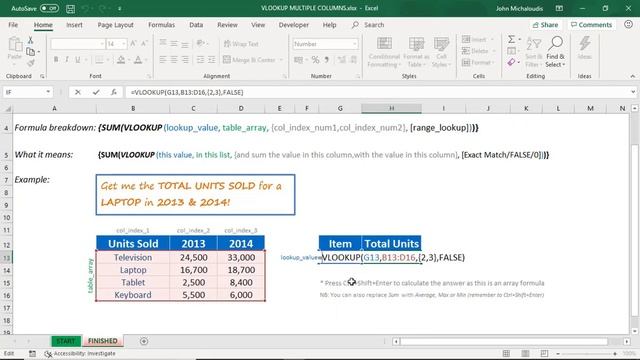
Task: Open Conditional Formatting menu
Action: tap(384, 52)
